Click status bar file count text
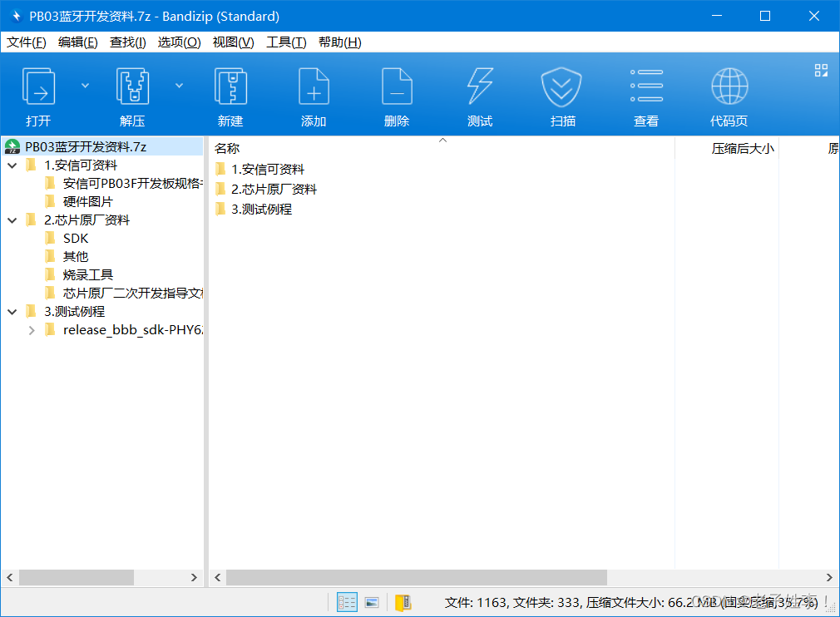 coord(476,603)
